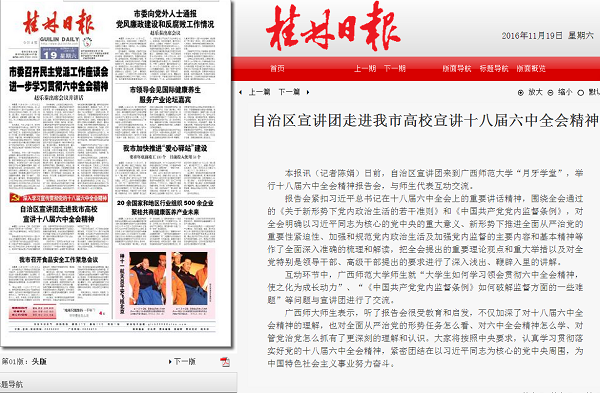Click the right astronaut photo on page
Image resolution: width=600 pixels, height=393 pixels.
[x=189, y=279]
